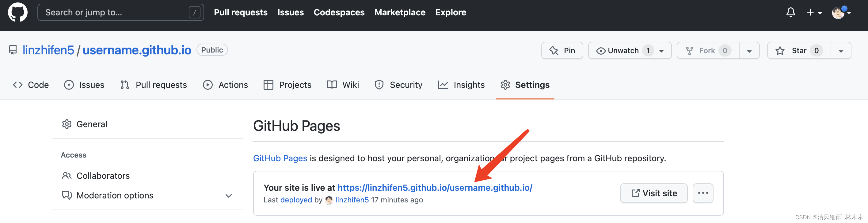Click the fork count 0
Screen dimensions: 868x223
tap(725, 50)
